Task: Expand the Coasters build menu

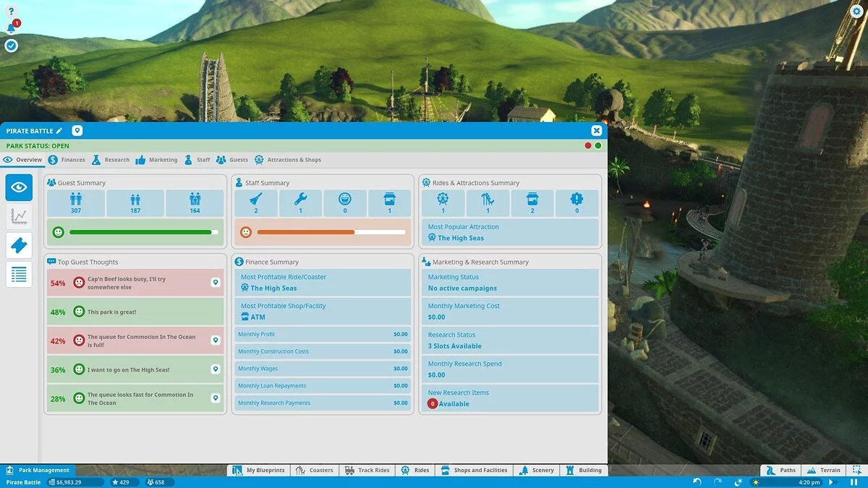Action: click(315, 470)
